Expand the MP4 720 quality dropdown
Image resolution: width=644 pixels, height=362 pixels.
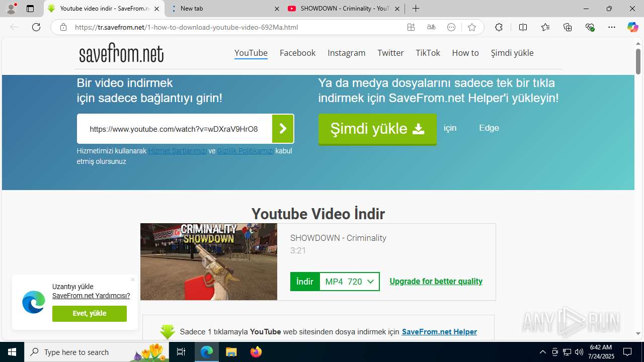(x=350, y=282)
